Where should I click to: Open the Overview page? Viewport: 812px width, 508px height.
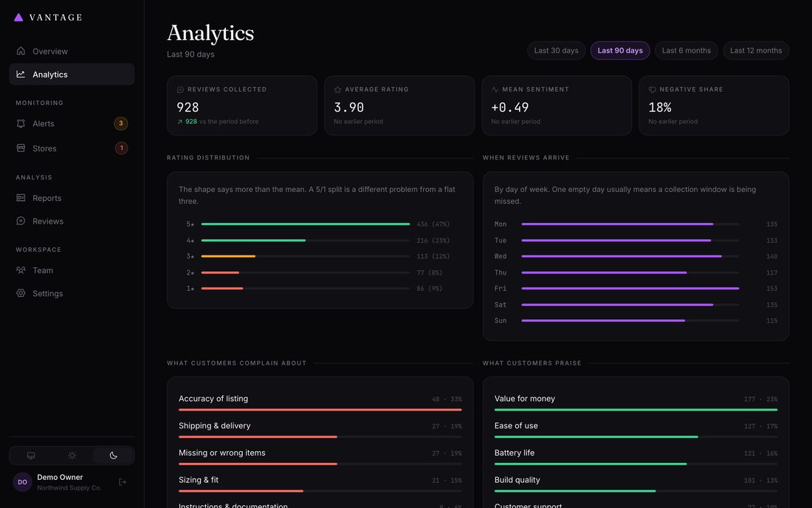pyautogui.click(x=72, y=51)
